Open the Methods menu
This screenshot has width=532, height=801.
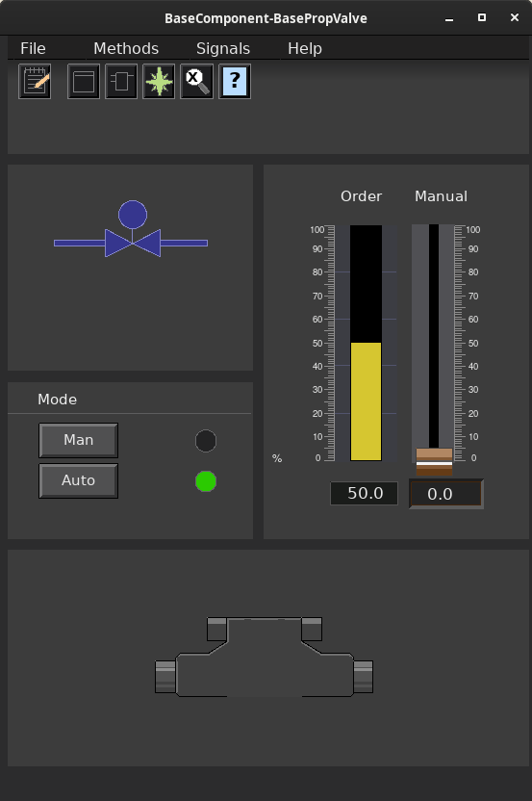126,48
